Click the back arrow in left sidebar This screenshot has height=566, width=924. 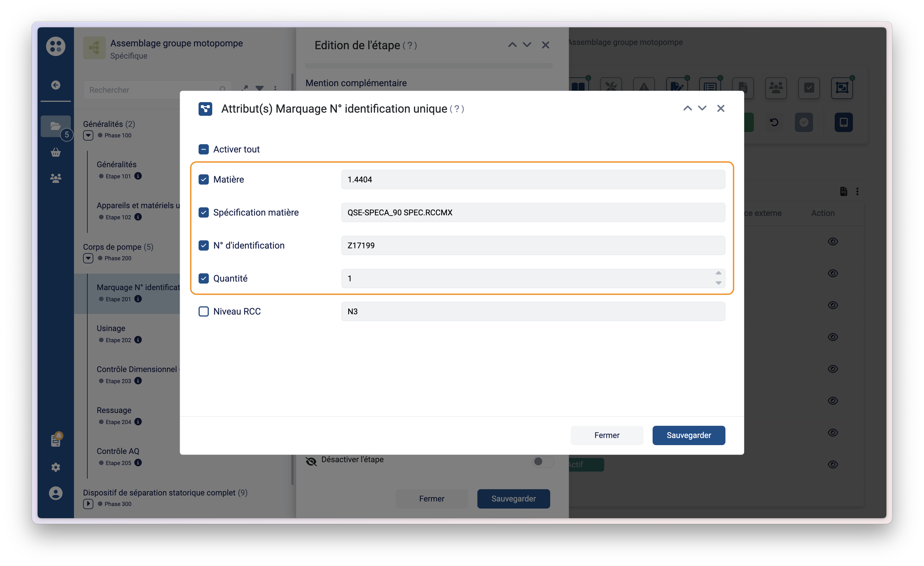click(55, 85)
